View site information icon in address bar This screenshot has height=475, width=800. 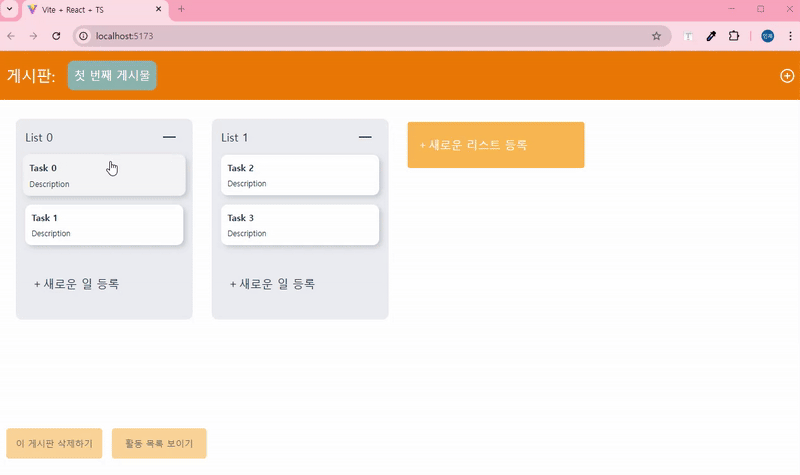pyautogui.click(x=83, y=36)
